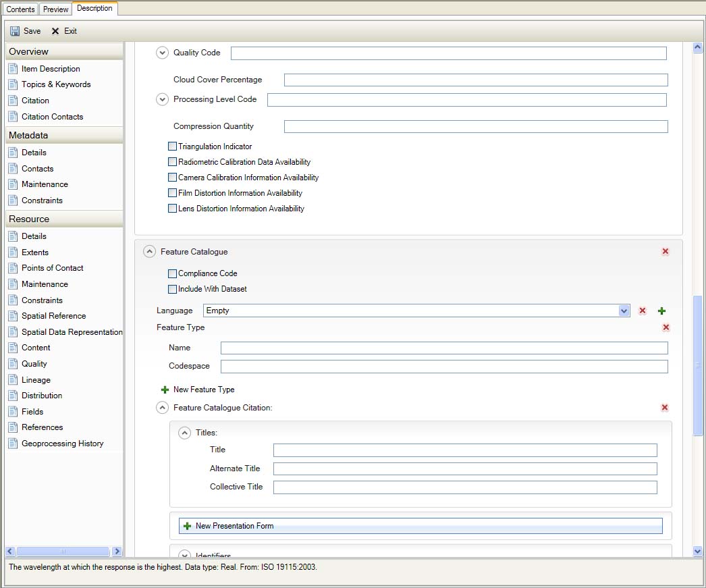Screen dimensions: 706x588
Task: Delete Feature Type using red X
Action: (666, 327)
